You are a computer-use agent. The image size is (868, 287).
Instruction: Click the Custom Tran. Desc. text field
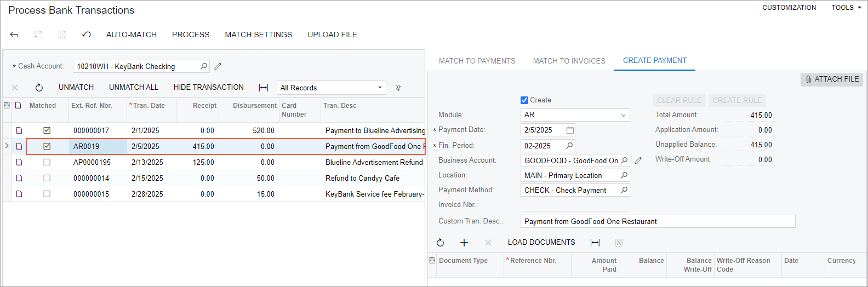click(x=658, y=221)
